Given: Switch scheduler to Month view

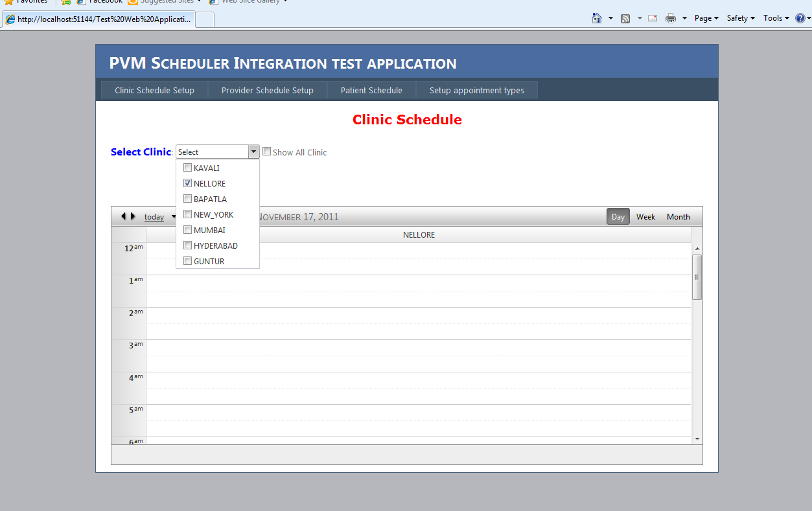Looking at the screenshot, I should 679,216.
